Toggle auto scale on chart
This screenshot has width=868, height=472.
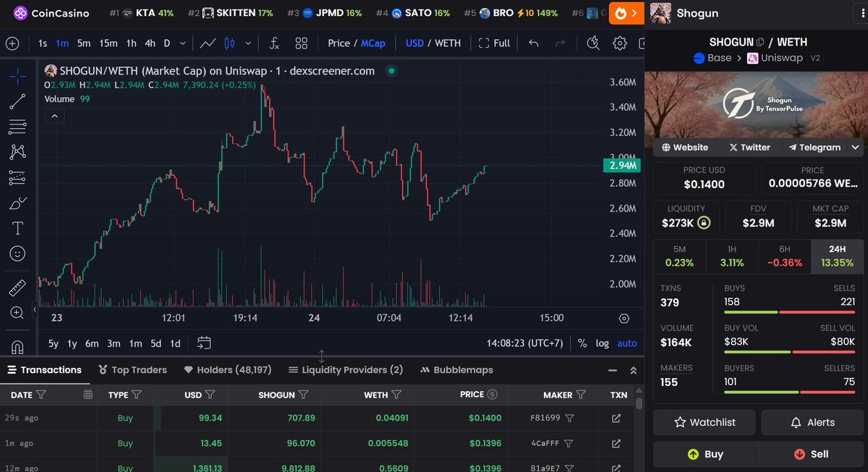(x=627, y=343)
